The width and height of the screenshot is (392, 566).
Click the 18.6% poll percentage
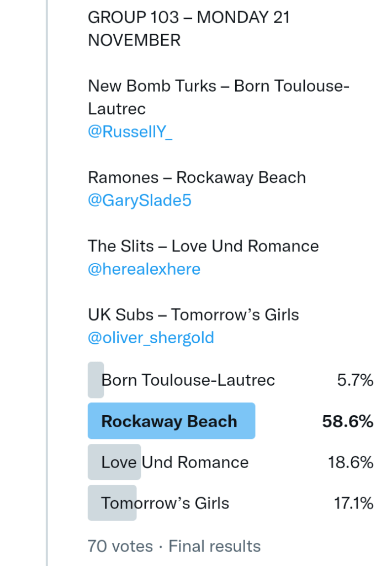(351, 462)
